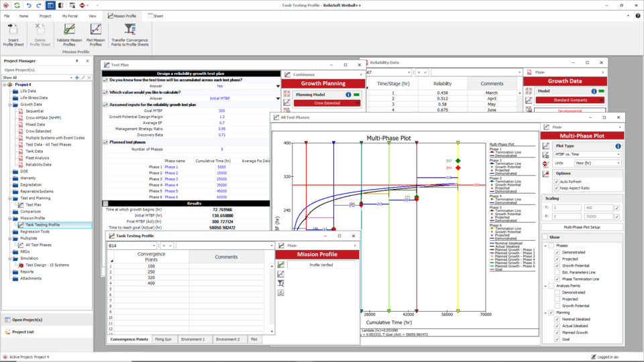Open the Units Hour (hr) dropdown
The height and width of the screenshot is (362, 644).
click(618, 163)
